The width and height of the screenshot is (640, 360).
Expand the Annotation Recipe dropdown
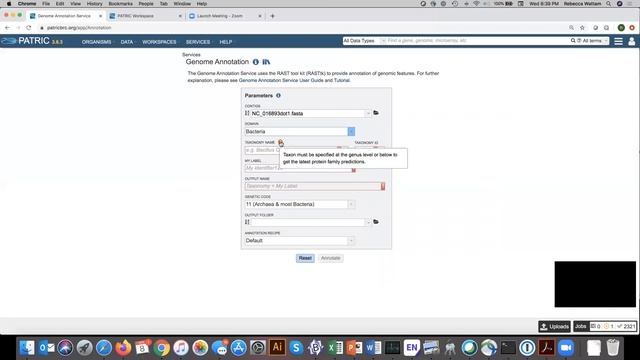click(x=351, y=240)
